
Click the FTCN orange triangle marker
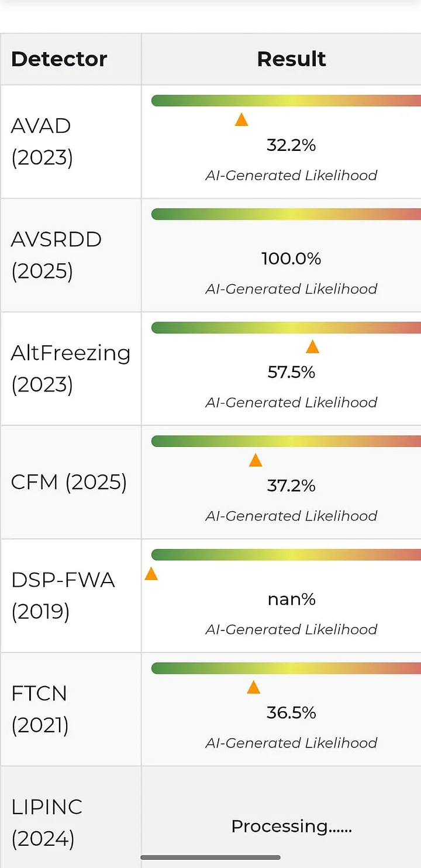coord(253,687)
